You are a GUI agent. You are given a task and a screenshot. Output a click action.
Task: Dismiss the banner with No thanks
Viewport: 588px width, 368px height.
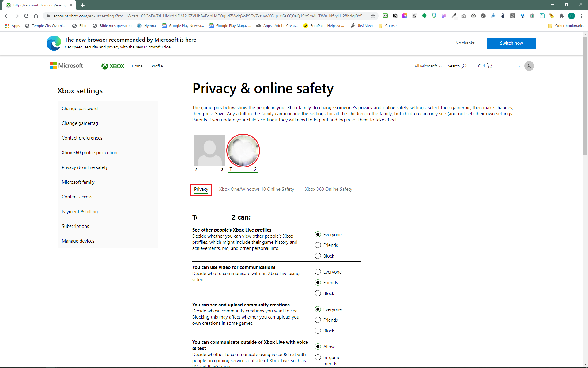tap(465, 43)
